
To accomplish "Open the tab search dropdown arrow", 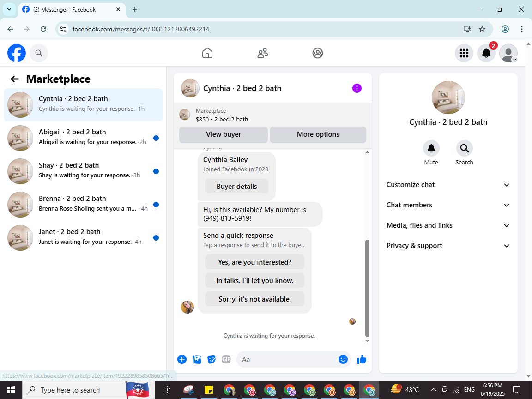I will (9, 10).
